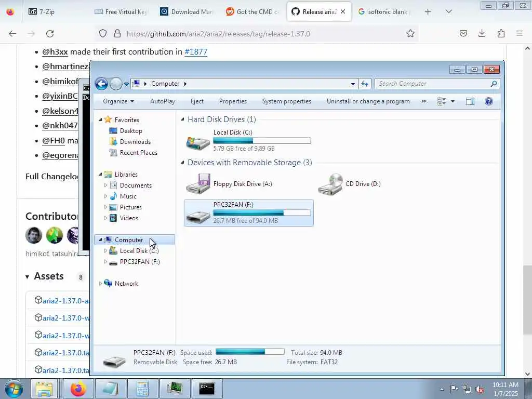Screen dimensions: 532x399
Task: Click the Explorer Forward navigation button
Action: tap(116, 84)
